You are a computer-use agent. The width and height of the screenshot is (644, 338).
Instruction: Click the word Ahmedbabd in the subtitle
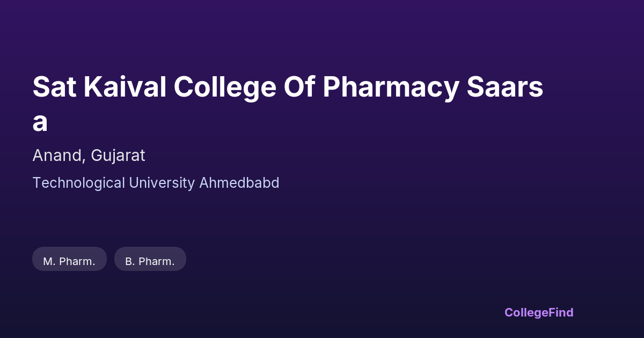(x=239, y=183)
